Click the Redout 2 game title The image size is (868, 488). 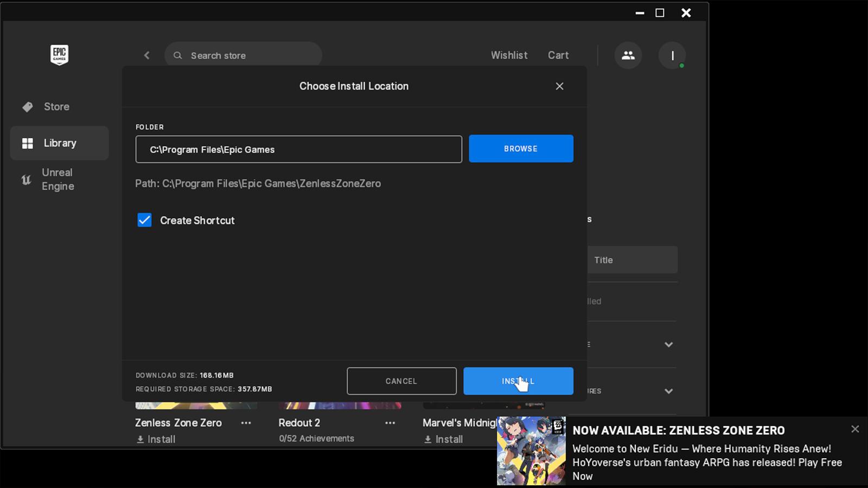point(299,423)
